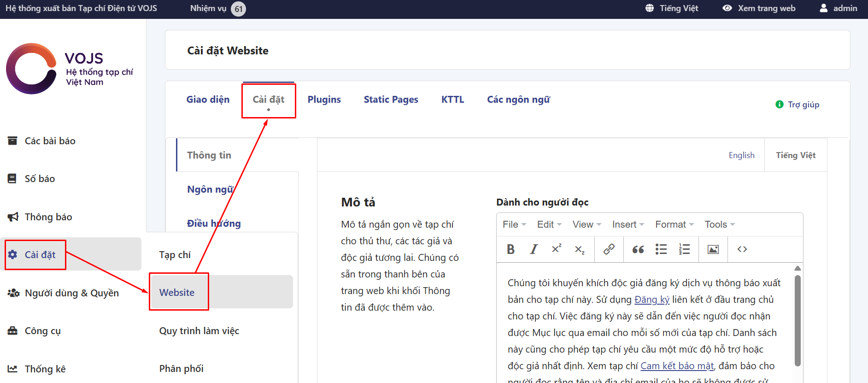This screenshot has height=383, width=868.
Task: Apply bold formatting in the editor
Action: click(510, 249)
